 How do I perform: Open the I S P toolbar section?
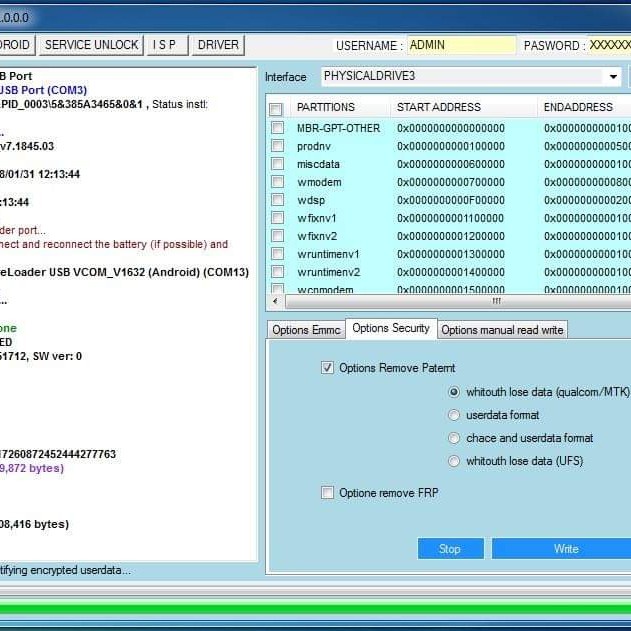click(164, 45)
